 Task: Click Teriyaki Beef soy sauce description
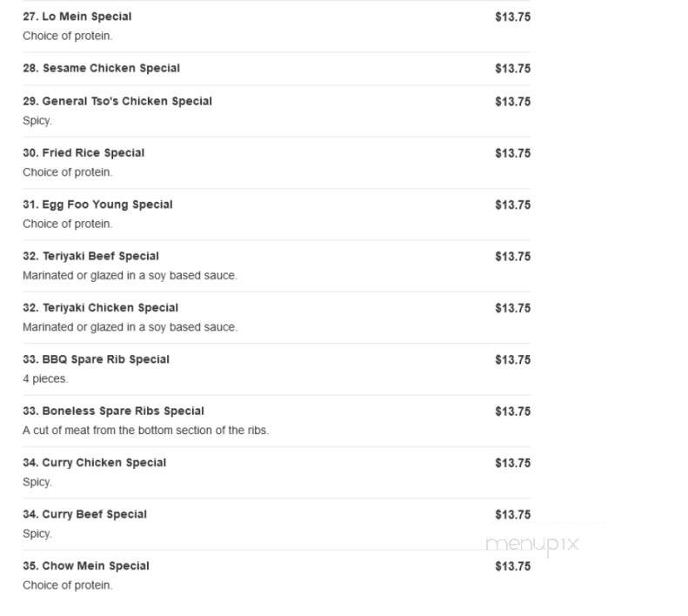coord(130,276)
